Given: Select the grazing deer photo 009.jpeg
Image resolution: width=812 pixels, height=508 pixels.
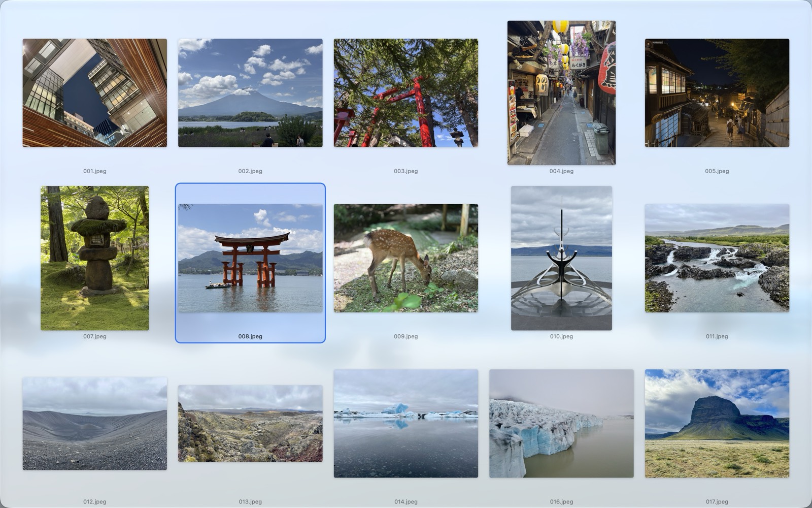Looking at the screenshot, I should (406, 258).
